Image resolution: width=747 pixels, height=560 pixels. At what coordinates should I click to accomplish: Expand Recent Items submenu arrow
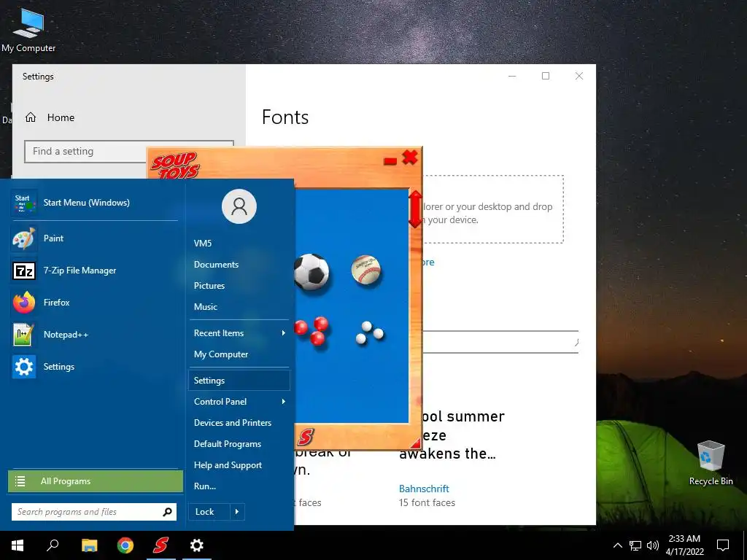click(284, 333)
